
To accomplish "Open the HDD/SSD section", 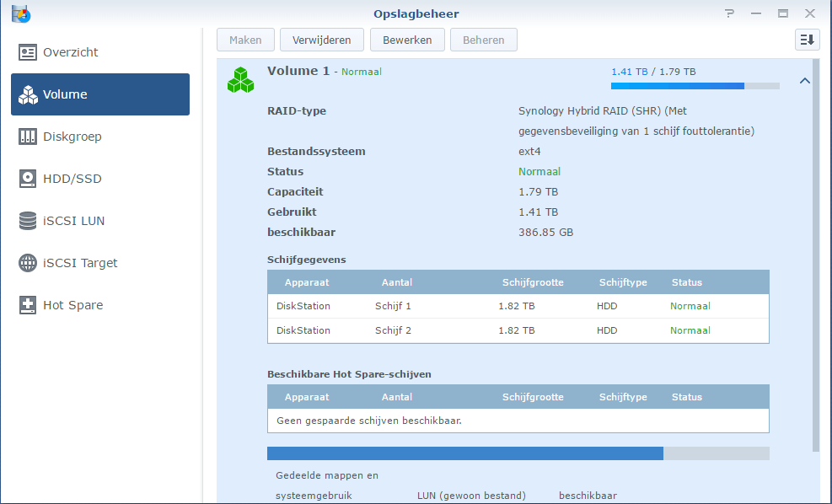I will pyautogui.click(x=100, y=179).
